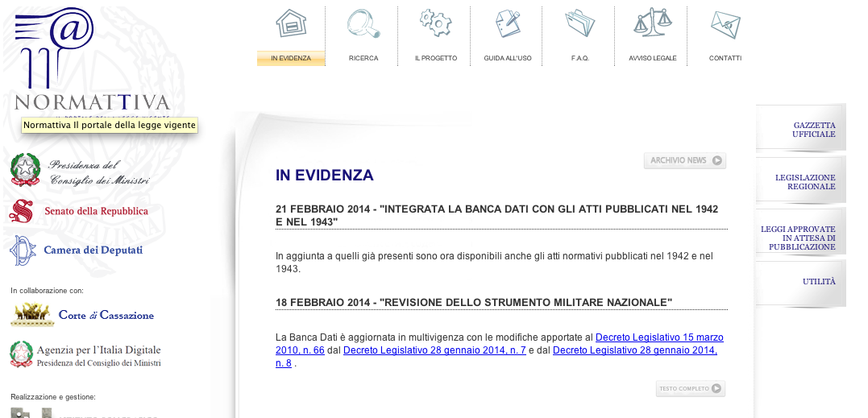The height and width of the screenshot is (418, 868).
Task: Open the GUIDA ALL'USO menu label
Action: pos(508,58)
